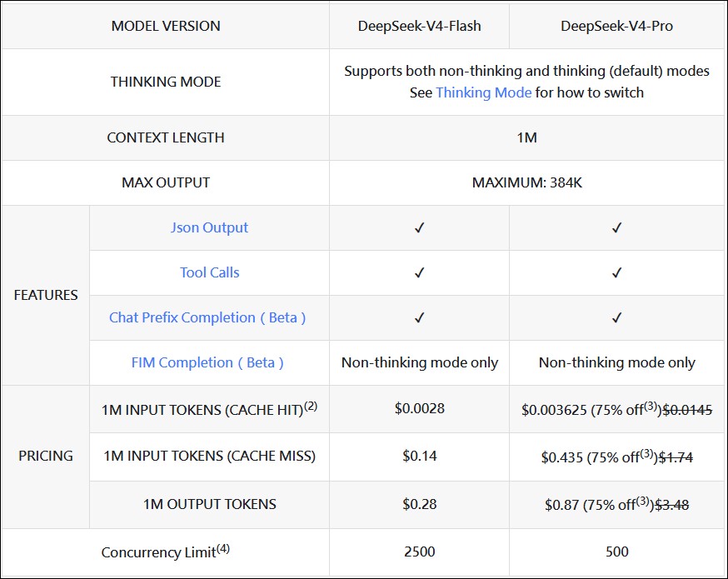The image size is (728, 579).
Task: Click the $0.87 (75% off) price
Action: pos(600,504)
